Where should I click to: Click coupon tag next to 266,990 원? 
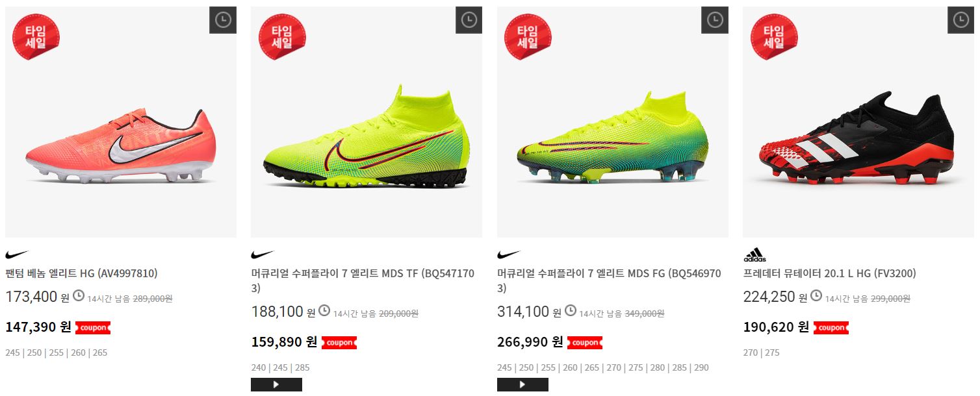pyautogui.click(x=585, y=342)
